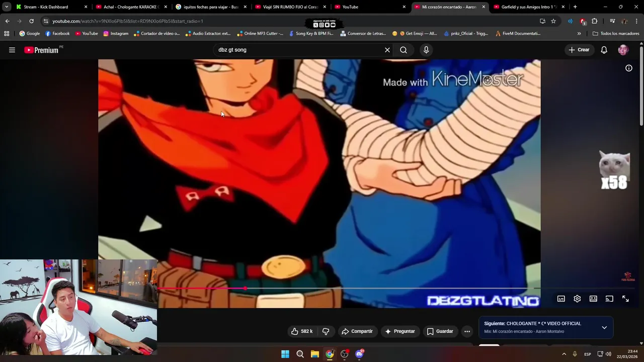Open tab search dropdown arrow
Viewport: 644px width, 362px height.
click(x=7, y=7)
